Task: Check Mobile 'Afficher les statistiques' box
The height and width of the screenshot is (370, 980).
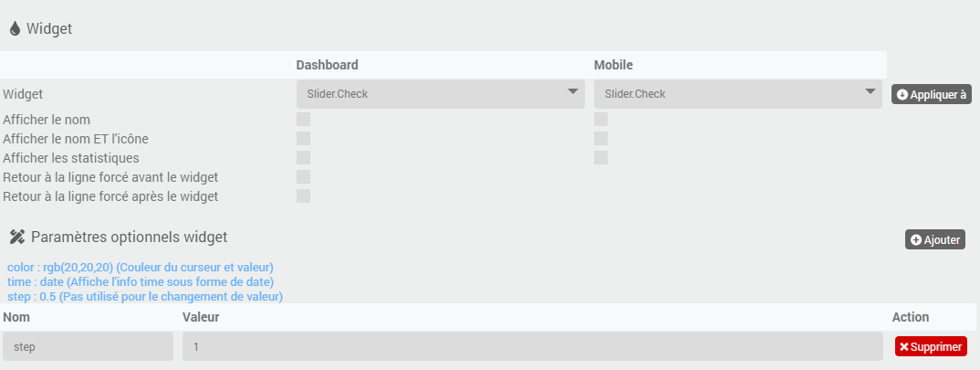Action: point(600,158)
